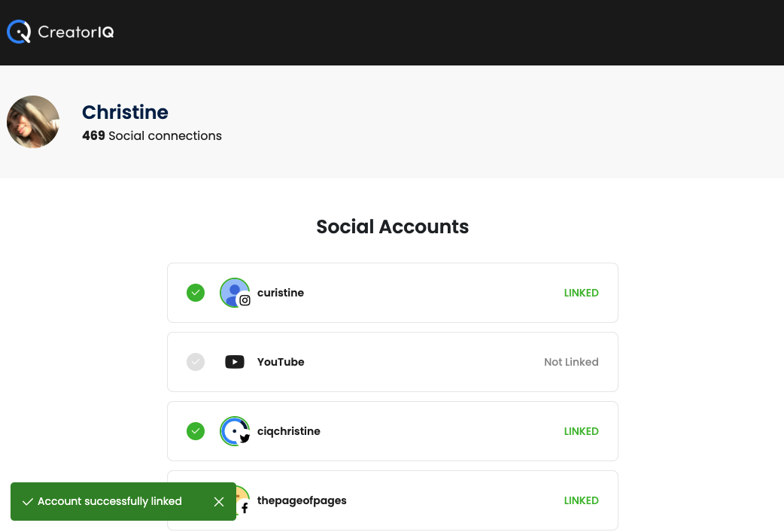Toggle the green check for ciqchristine
The height and width of the screenshot is (532, 784).
coord(196,431)
